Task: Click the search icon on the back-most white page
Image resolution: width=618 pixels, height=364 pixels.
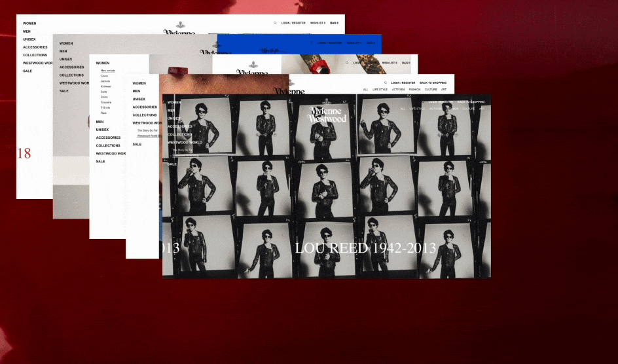Action: 275,23
